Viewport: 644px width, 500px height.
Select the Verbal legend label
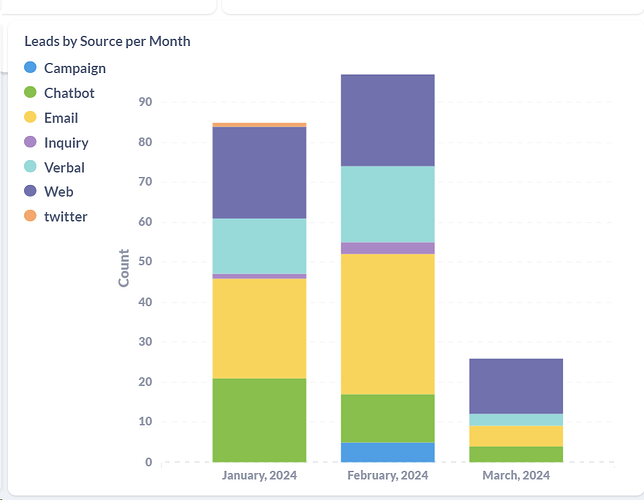[x=64, y=168]
